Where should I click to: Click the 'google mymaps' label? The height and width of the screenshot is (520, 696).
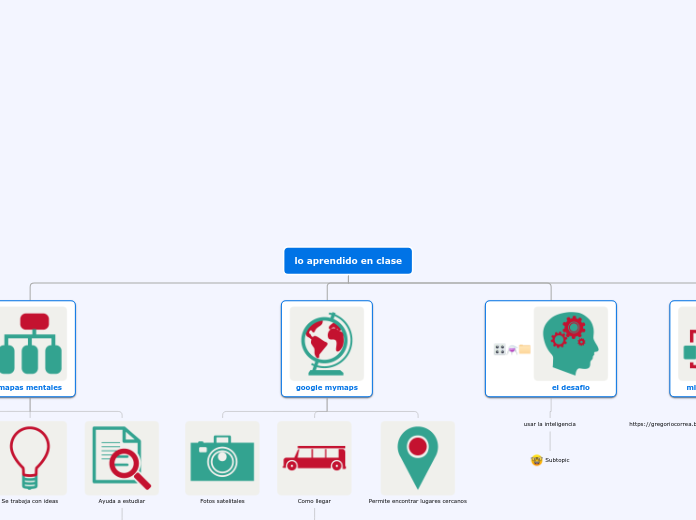pos(327,388)
